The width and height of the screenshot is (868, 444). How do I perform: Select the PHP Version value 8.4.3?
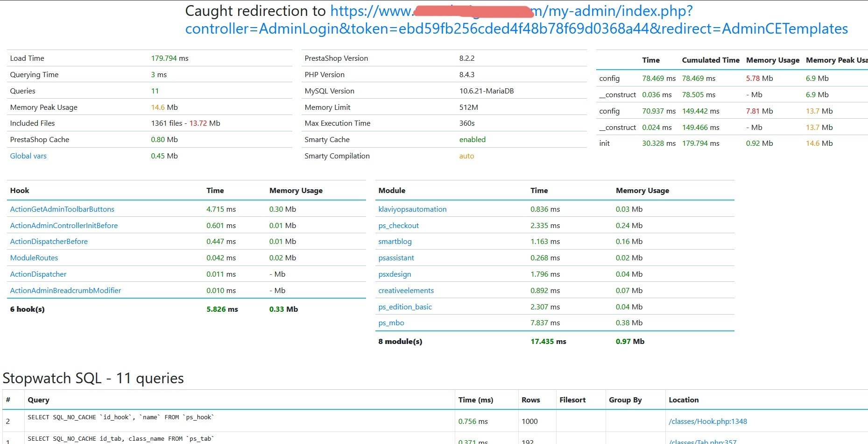(x=467, y=75)
